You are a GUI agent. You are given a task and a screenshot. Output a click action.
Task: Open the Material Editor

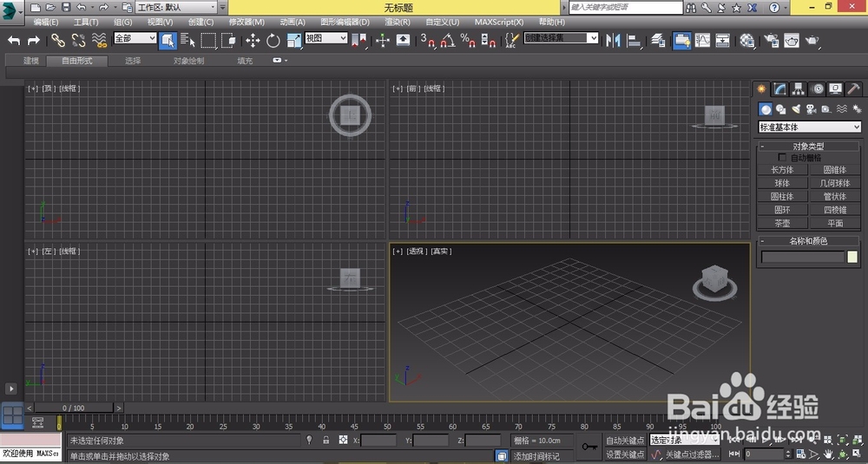747,40
